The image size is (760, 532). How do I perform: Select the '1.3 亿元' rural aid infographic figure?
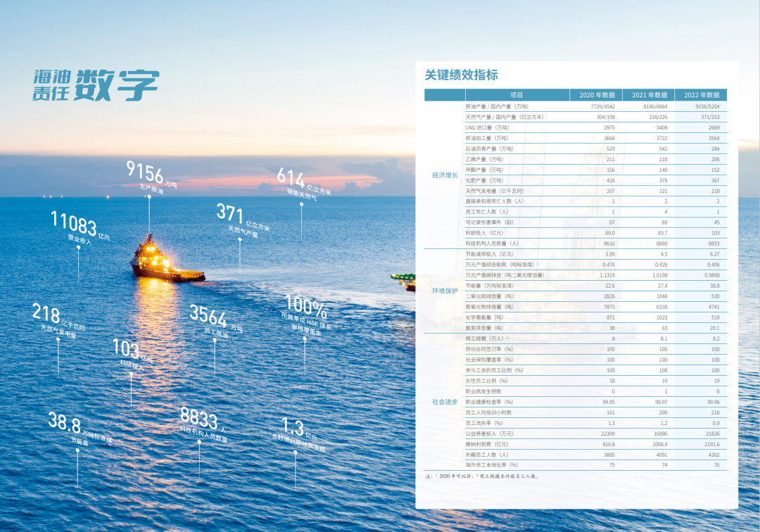(300, 435)
